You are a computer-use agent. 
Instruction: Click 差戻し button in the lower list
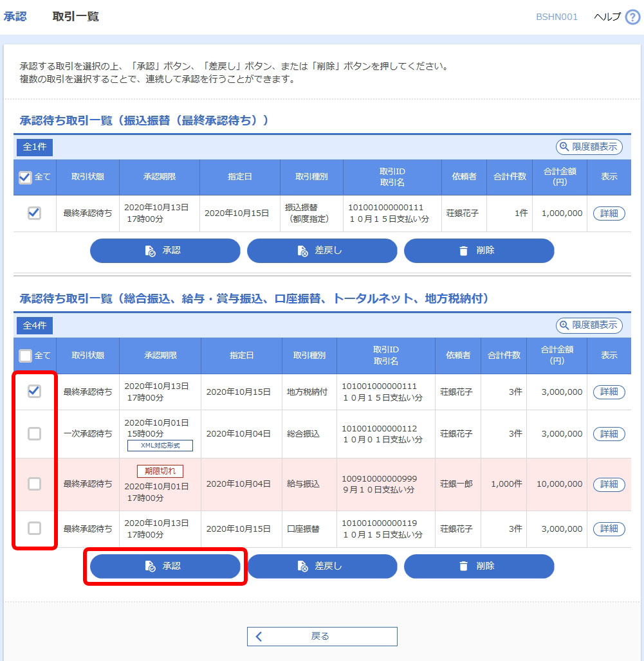click(x=322, y=566)
